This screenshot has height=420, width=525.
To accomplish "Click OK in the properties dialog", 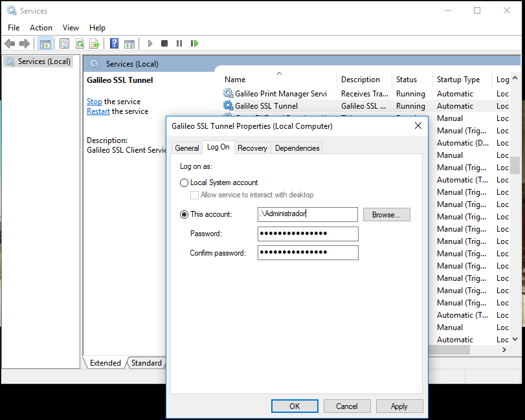I will 295,406.
